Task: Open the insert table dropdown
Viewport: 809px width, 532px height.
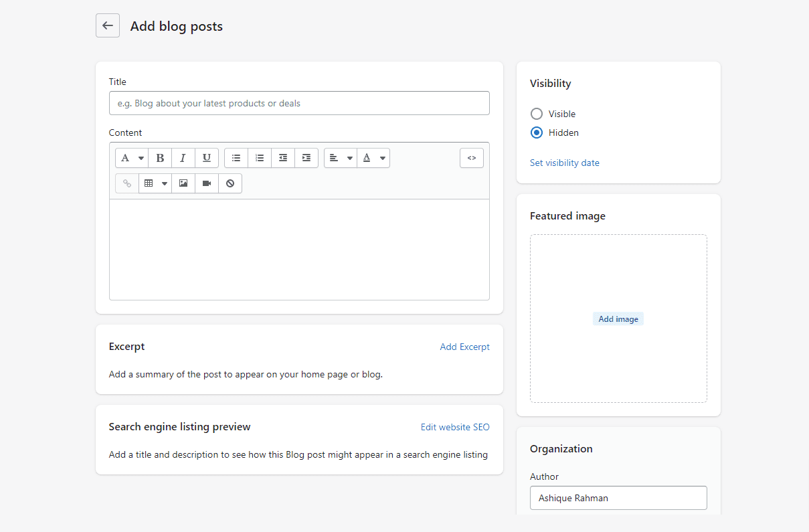Action: [155, 183]
